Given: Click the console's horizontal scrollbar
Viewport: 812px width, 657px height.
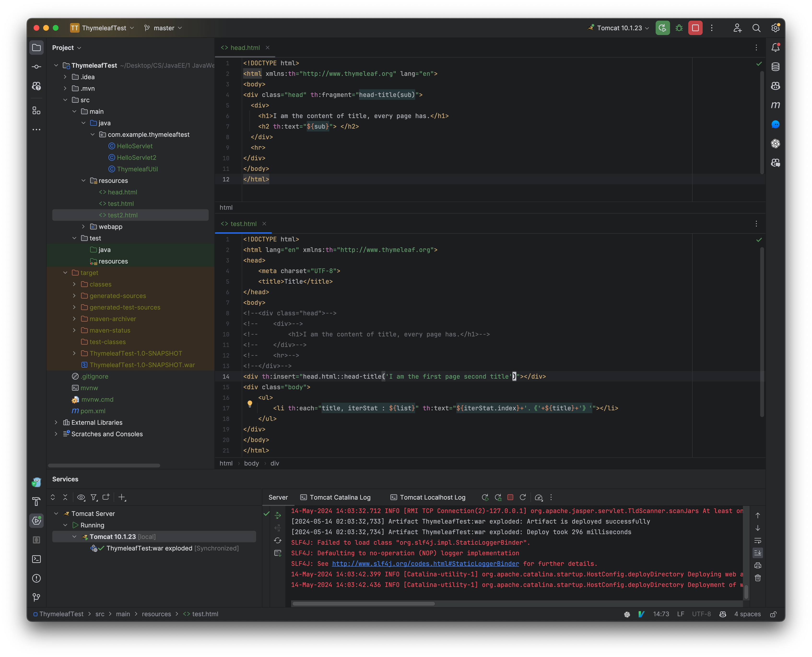Looking at the screenshot, I should 363,604.
